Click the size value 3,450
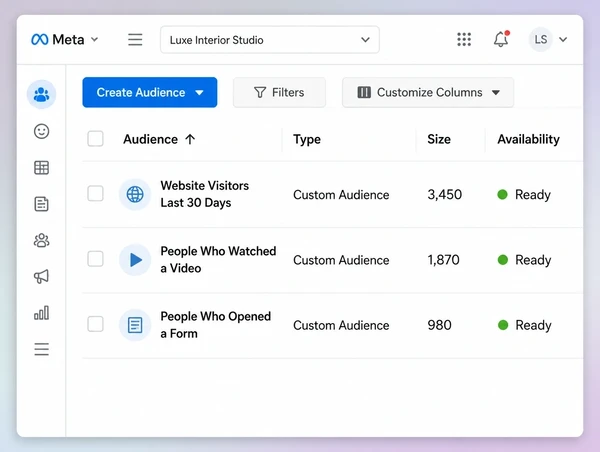 point(445,194)
